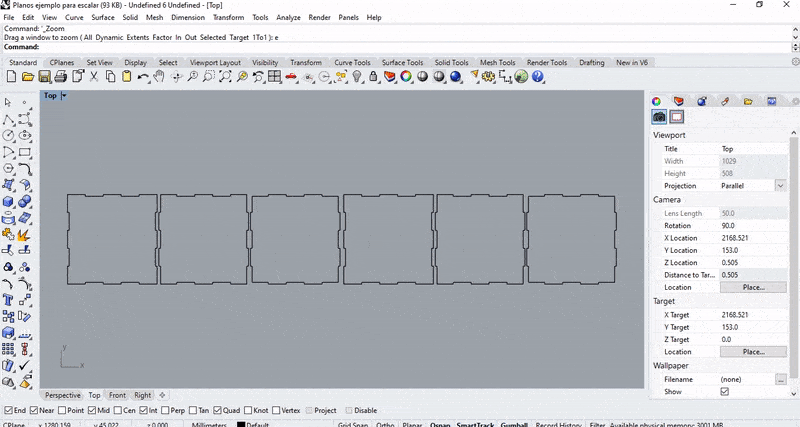The image size is (800, 427).
Task: Switch to the Right viewport tab
Action: pos(142,395)
